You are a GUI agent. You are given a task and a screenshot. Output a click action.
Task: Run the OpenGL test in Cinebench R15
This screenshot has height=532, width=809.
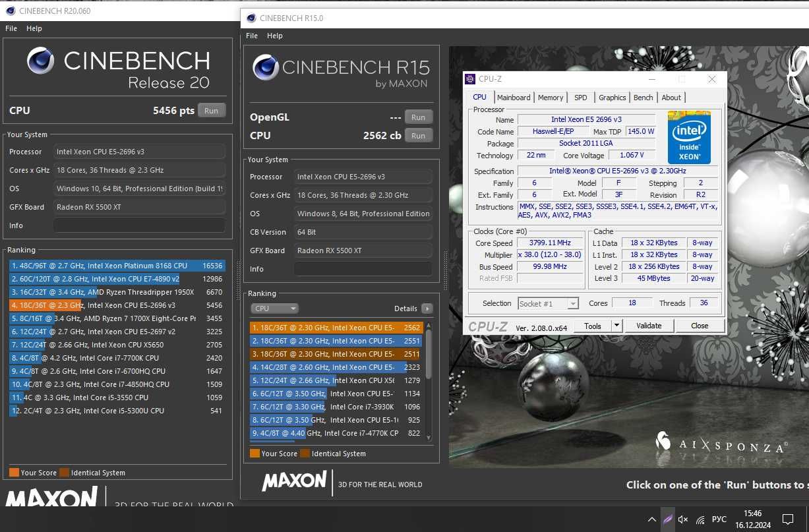coord(419,117)
